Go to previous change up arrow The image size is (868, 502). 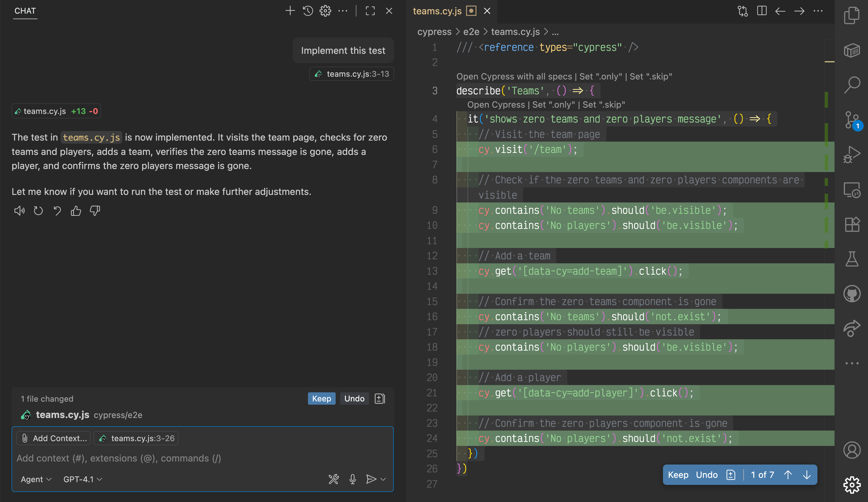click(788, 475)
